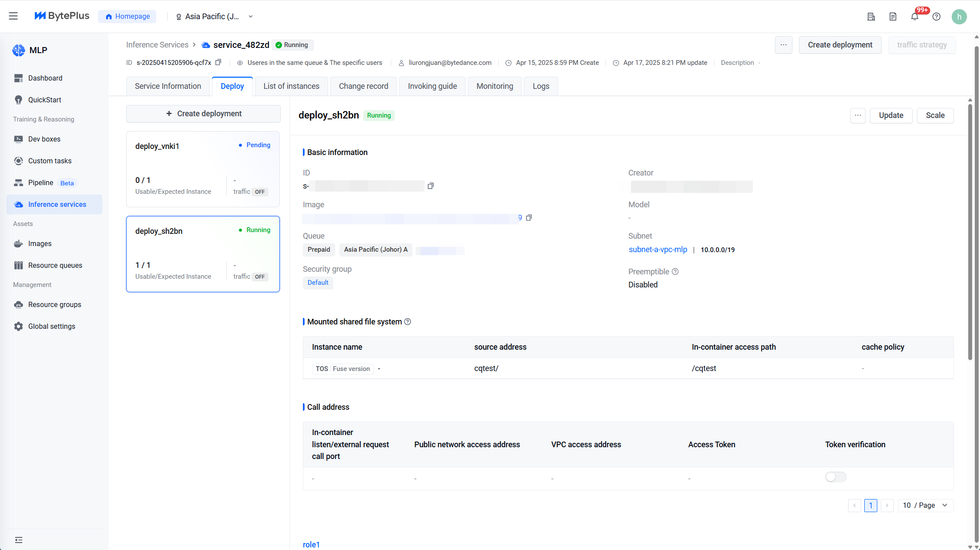Open the 10 / Page size dropdown
Screen dimensions: 980x550
click(926, 505)
